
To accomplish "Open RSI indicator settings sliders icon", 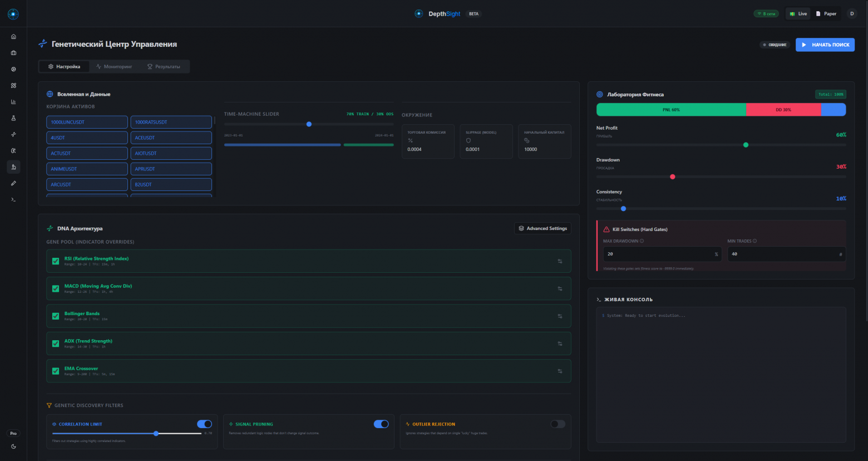I will [560, 261].
